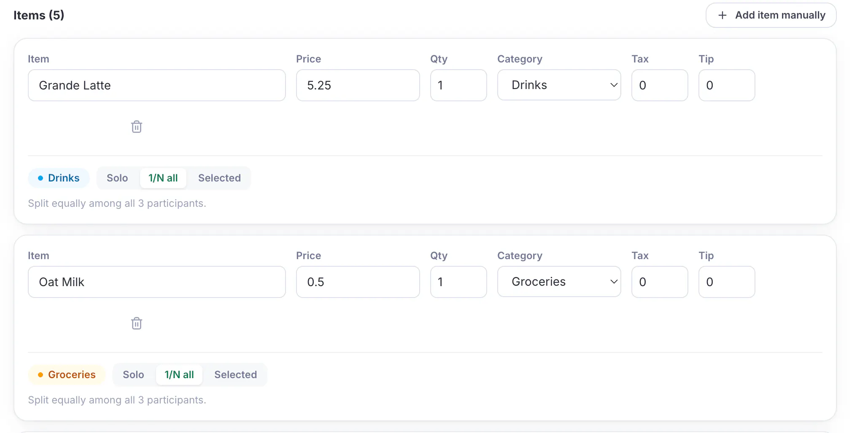Click the Qty field for Oat Milk
The width and height of the screenshot is (868, 433).
tap(458, 282)
